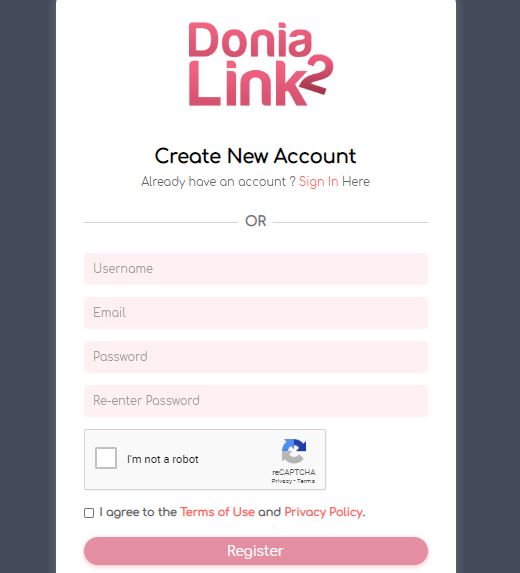Viewport: 520px width, 573px height.
Task: Select the Email input field
Action: [x=256, y=313]
